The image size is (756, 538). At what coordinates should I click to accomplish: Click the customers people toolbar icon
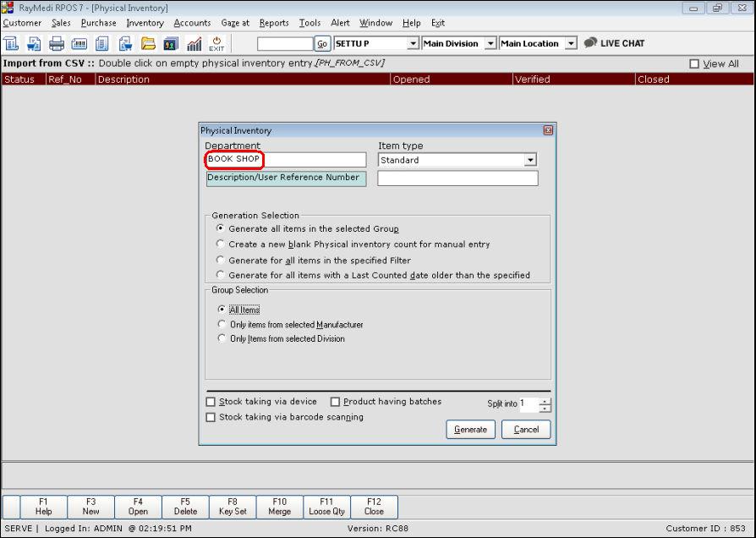pos(171,43)
